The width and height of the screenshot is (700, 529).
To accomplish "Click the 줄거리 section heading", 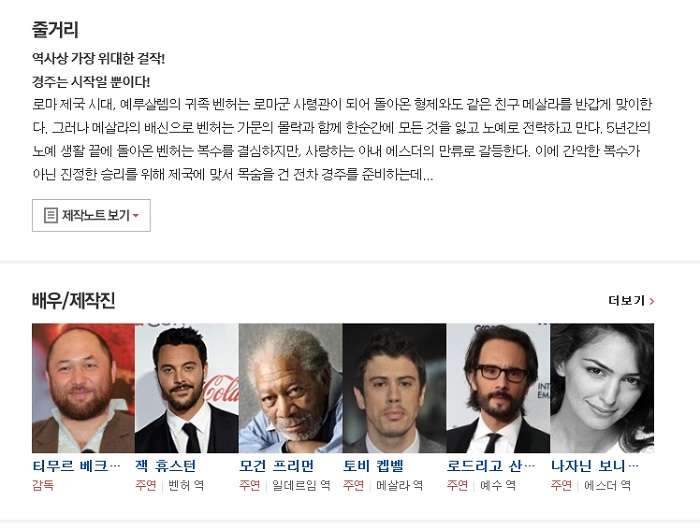I will click(x=55, y=30).
